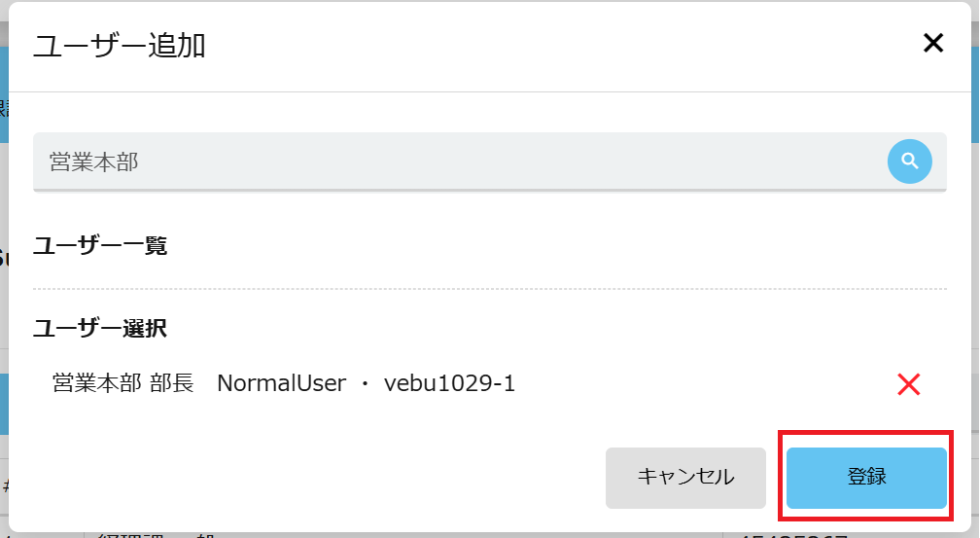Click the ユーザー追加 dialog title
This screenshot has width=980, height=538.
(120, 45)
